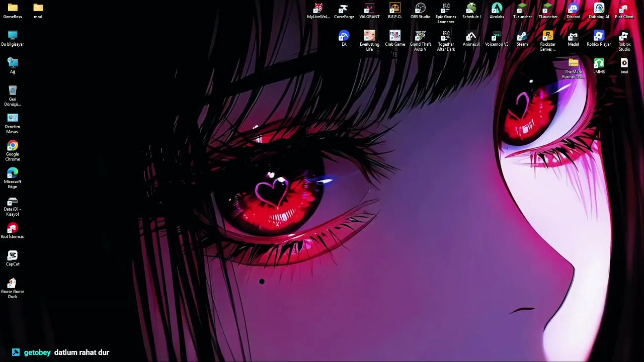Click the getobey chat username overlay
This screenshot has height=362, width=644.
tap(37, 352)
